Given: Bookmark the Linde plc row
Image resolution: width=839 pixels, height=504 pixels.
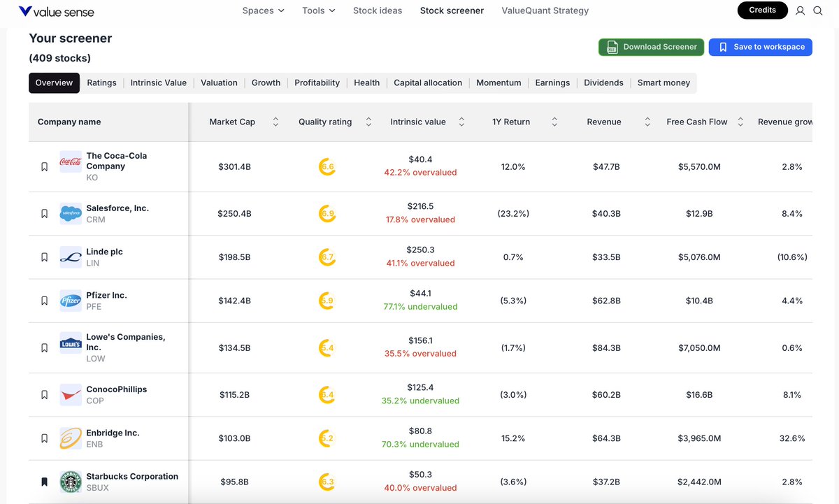Looking at the screenshot, I should point(44,257).
